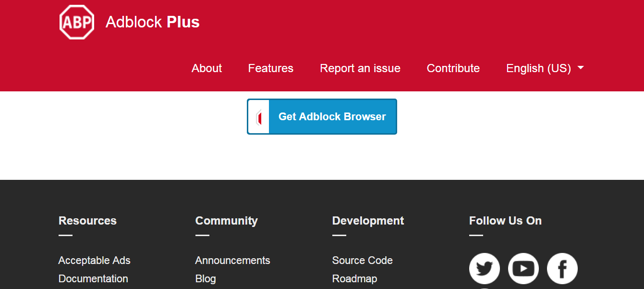Select Report an issue in navigation
Viewport: 644px width, 289px height.
pos(360,68)
